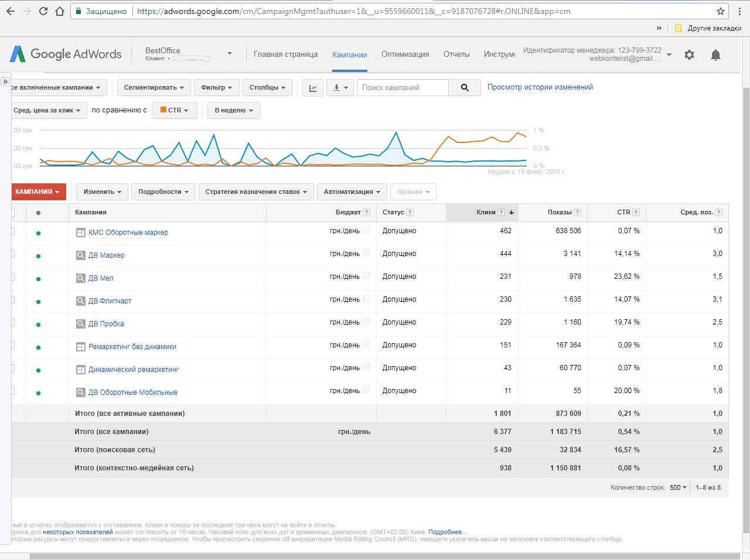Tick the checkbox for ДВ Флипчарт row
This screenshot has width=750, height=560.
tap(12, 299)
